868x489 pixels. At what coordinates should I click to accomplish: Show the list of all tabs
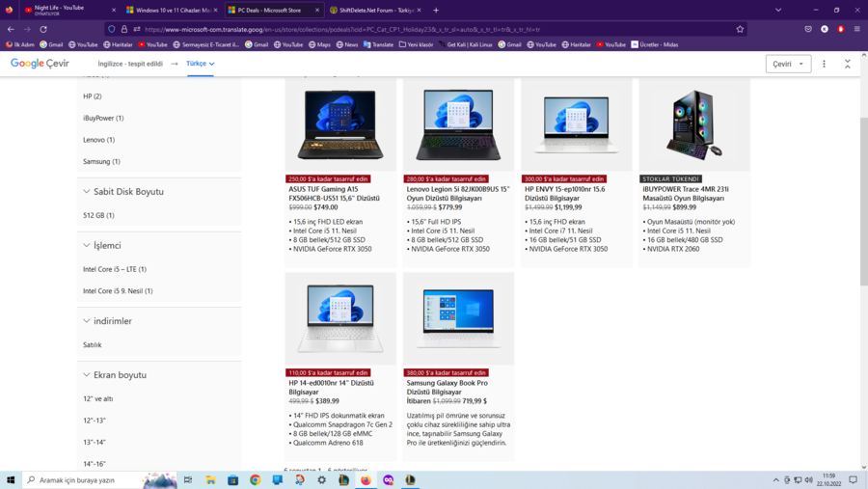pyautogui.click(x=777, y=10)
